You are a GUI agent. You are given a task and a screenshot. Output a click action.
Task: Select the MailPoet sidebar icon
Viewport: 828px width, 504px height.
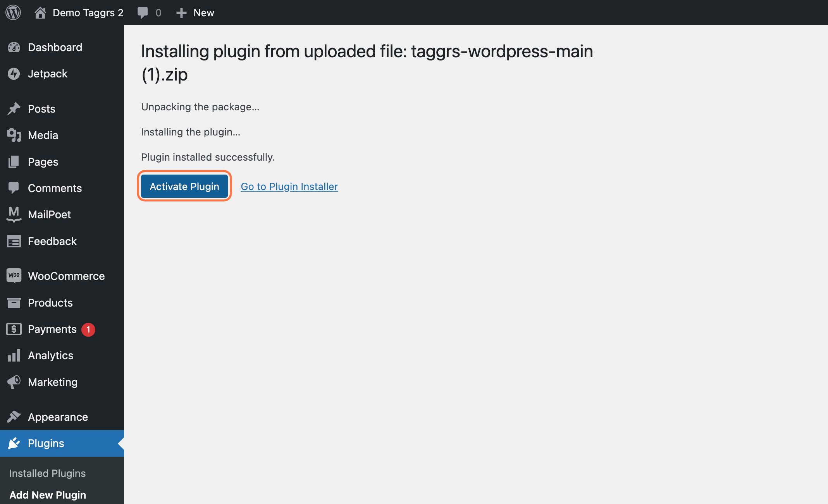click(x=14, y=214)
